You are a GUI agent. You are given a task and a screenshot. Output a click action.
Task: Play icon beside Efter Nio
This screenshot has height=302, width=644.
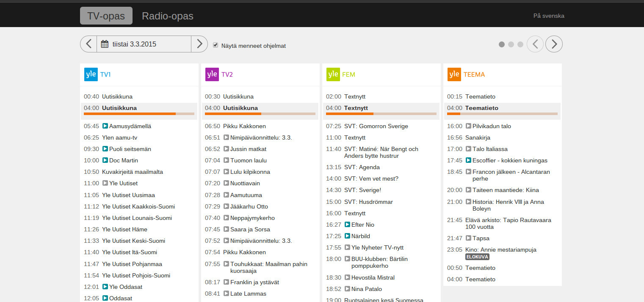coord(347,225)
